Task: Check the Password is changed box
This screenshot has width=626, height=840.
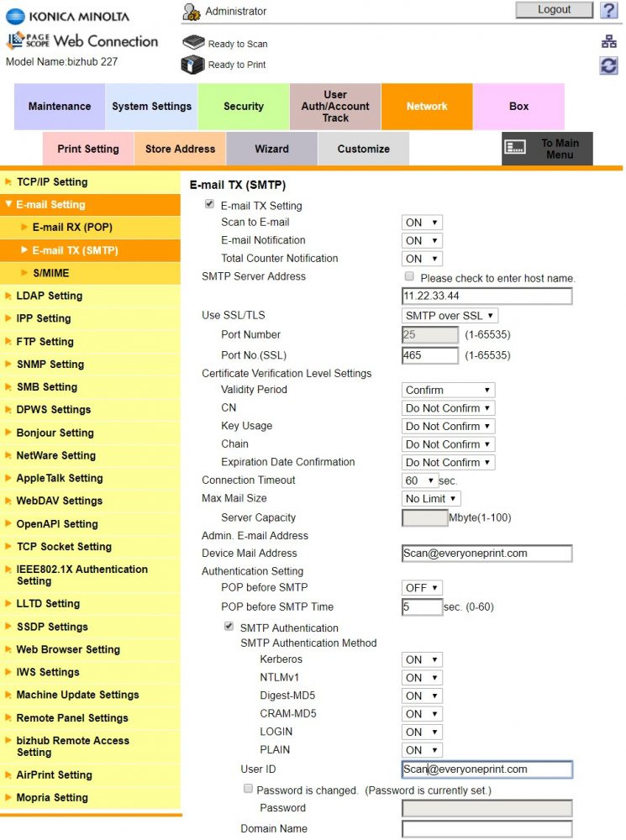Action: 247,790
